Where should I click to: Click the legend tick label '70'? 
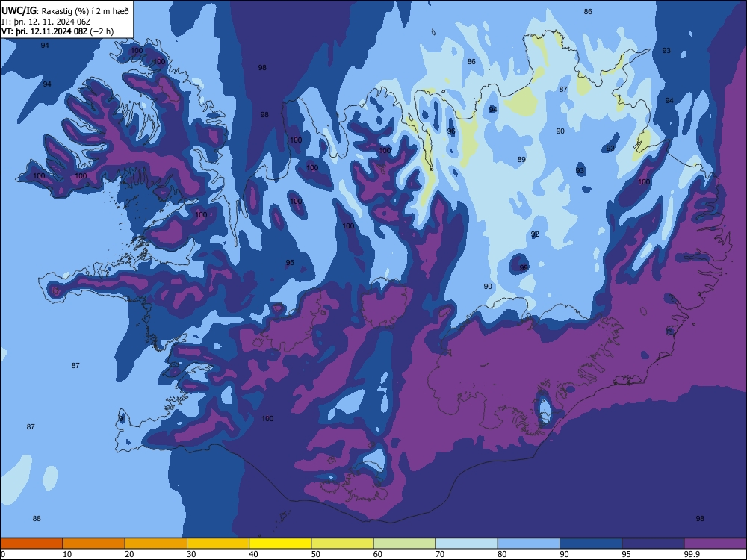click(x=440, y=554)
